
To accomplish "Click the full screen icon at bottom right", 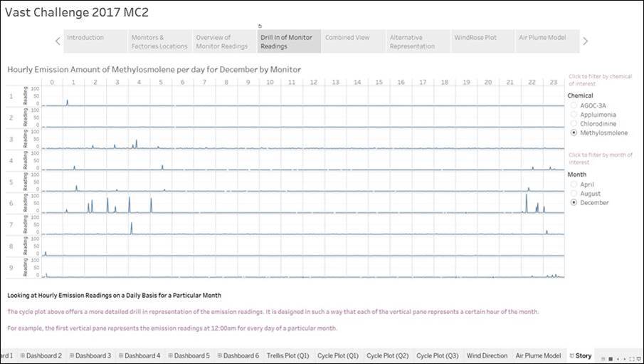I will coord(632,359).
